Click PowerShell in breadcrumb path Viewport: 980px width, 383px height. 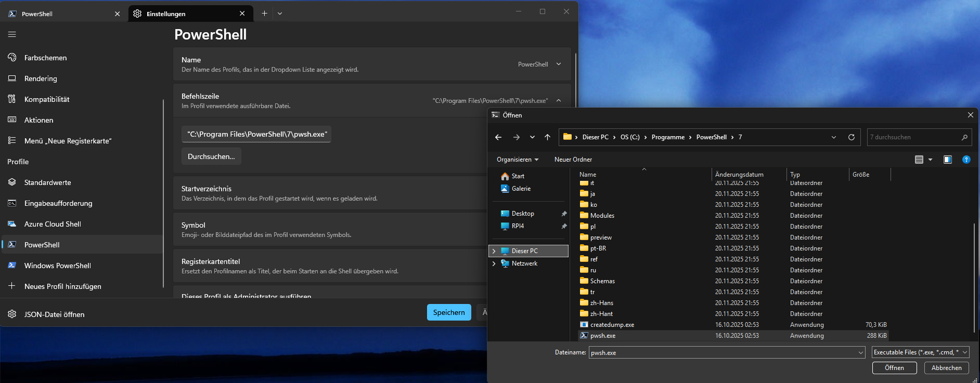coord(711,137)
